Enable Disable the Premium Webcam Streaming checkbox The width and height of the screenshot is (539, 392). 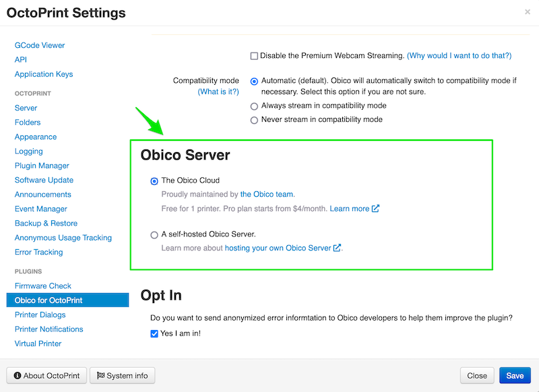pyautogui.click(x=254, y=56)
